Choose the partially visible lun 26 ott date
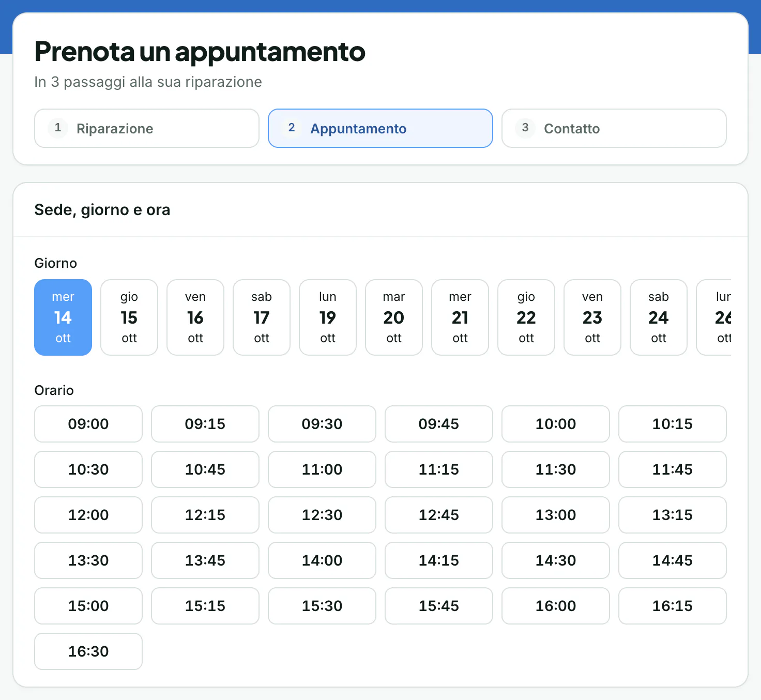This screenshot has width=761, height=700. (714, 317)
